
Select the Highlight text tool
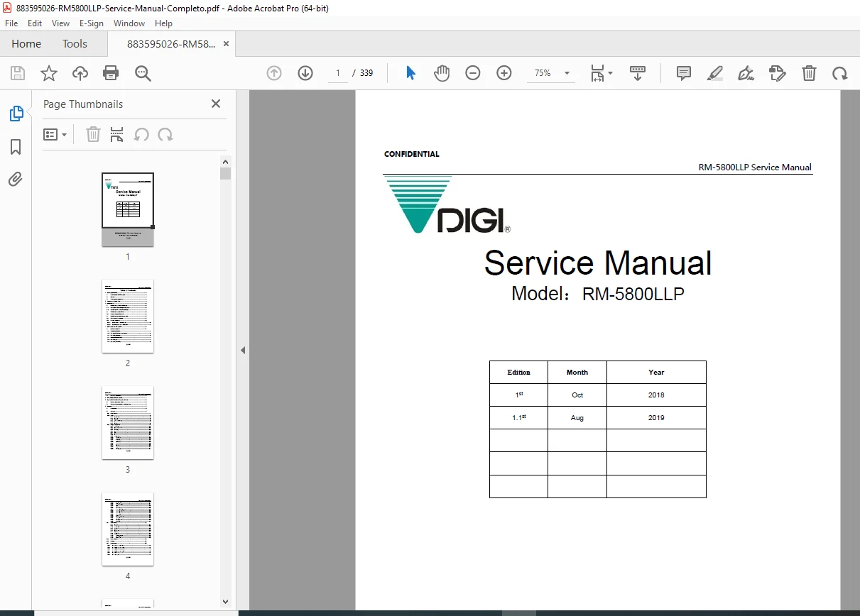[715, 73]
